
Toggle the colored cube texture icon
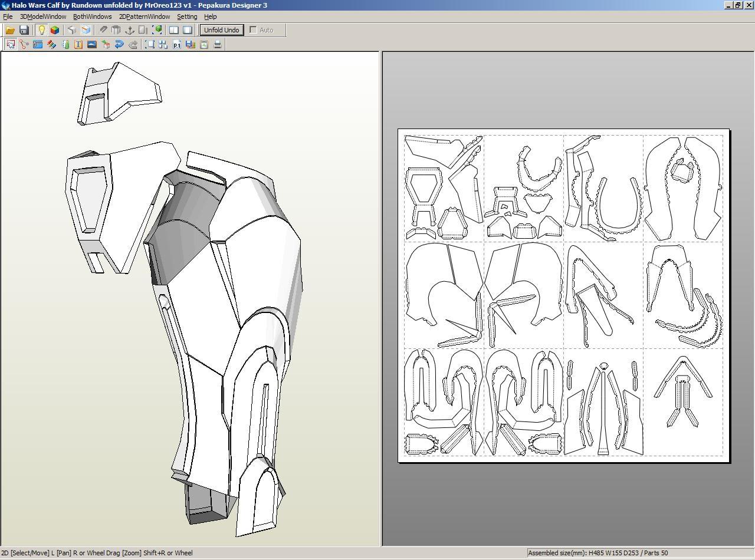pos(55,30)
